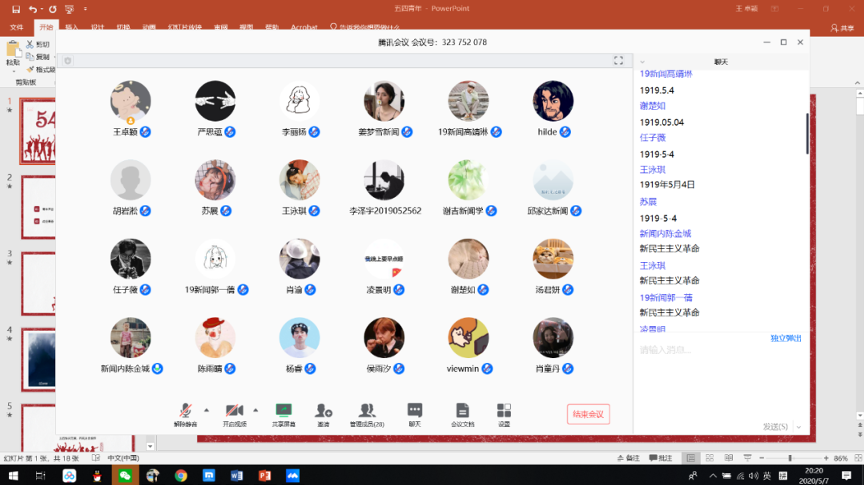Click the zoom in plus button
This screenshot has width=864, height=485.
(x=826, y=458)
